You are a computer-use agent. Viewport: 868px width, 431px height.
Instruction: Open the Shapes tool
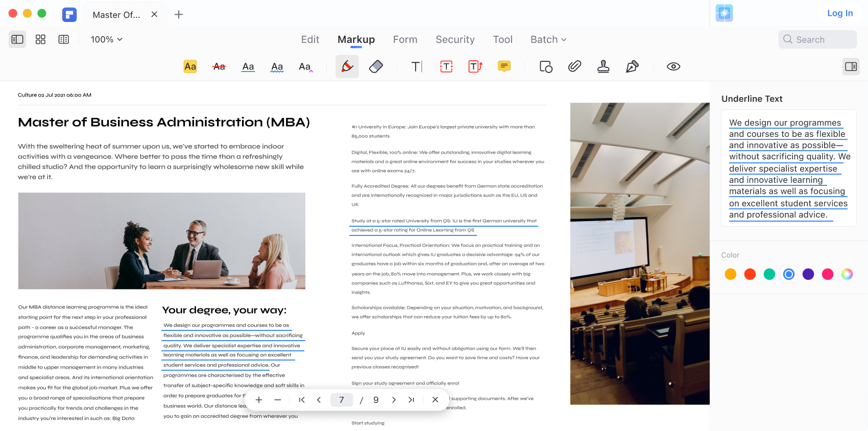546,66
